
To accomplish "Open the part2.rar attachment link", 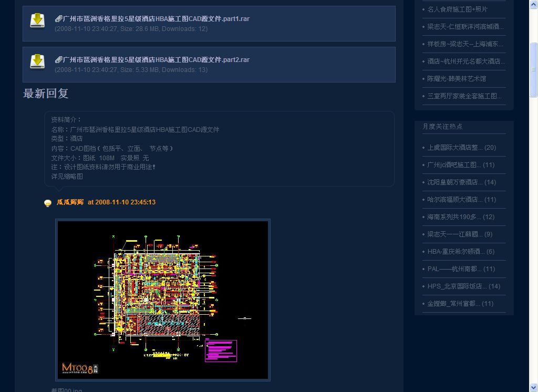I will click(156, 60).
